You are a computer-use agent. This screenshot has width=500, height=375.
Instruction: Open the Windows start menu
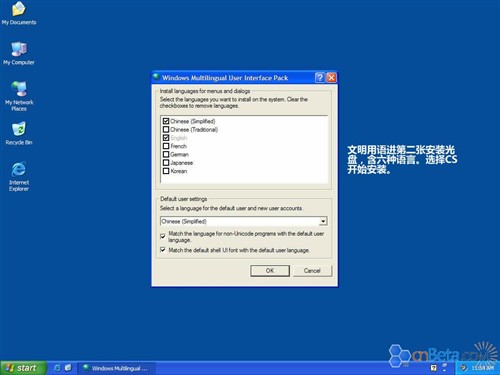pos(23,368)
